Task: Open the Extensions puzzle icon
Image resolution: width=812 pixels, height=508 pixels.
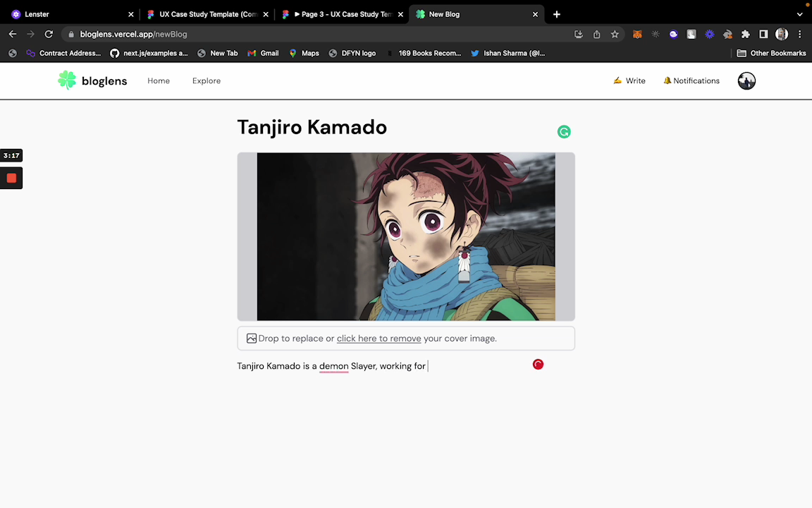Action: [x=745, y=34]
